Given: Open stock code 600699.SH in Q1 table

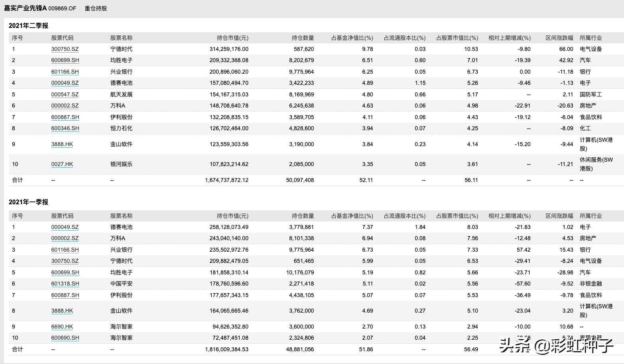Looking at the screenshot, I should 65,272.
